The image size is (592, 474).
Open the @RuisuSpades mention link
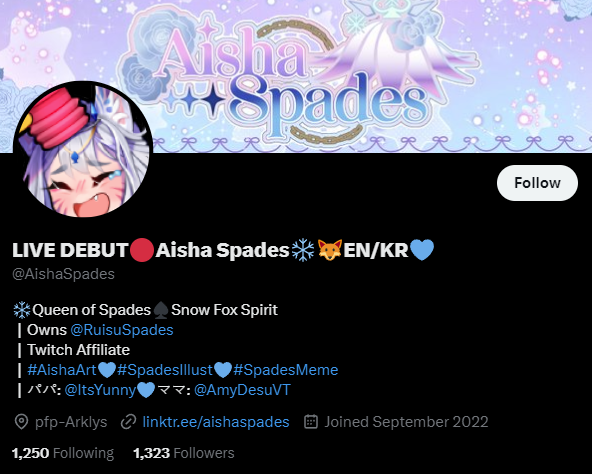122,330
